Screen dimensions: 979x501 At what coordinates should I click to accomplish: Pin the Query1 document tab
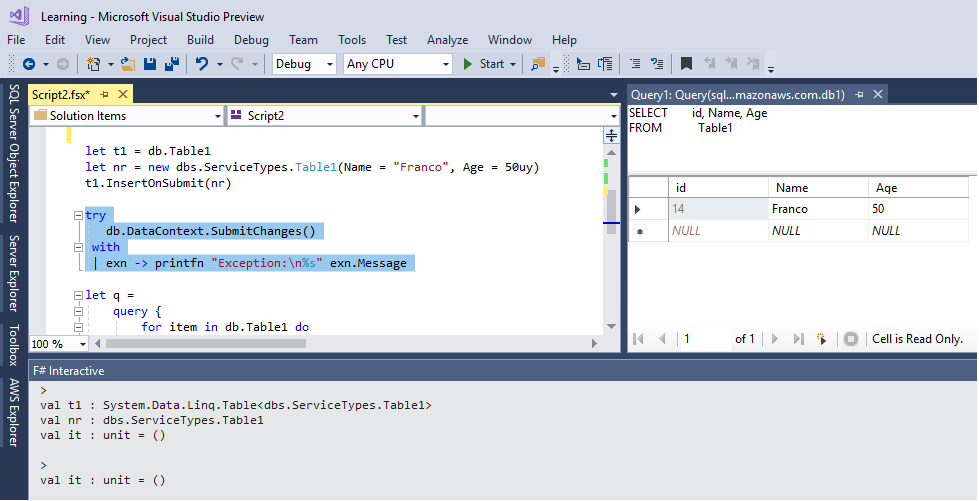tap(859, 94)
